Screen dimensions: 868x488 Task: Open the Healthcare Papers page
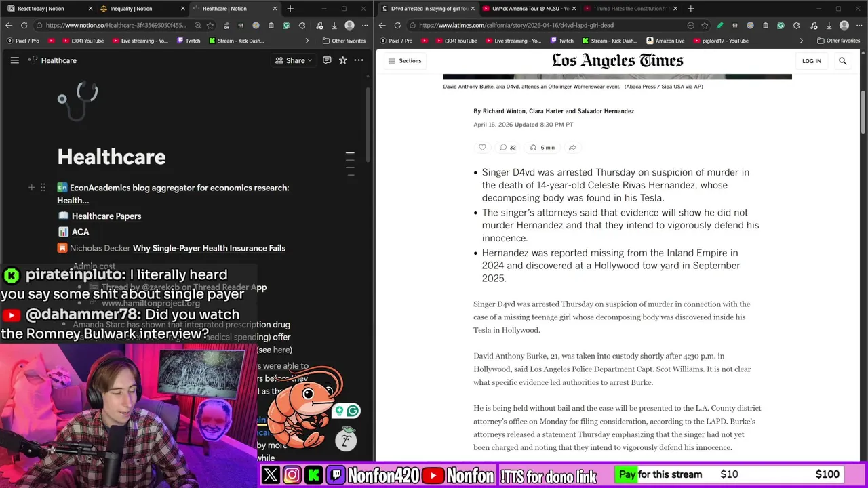coord(100,216)
